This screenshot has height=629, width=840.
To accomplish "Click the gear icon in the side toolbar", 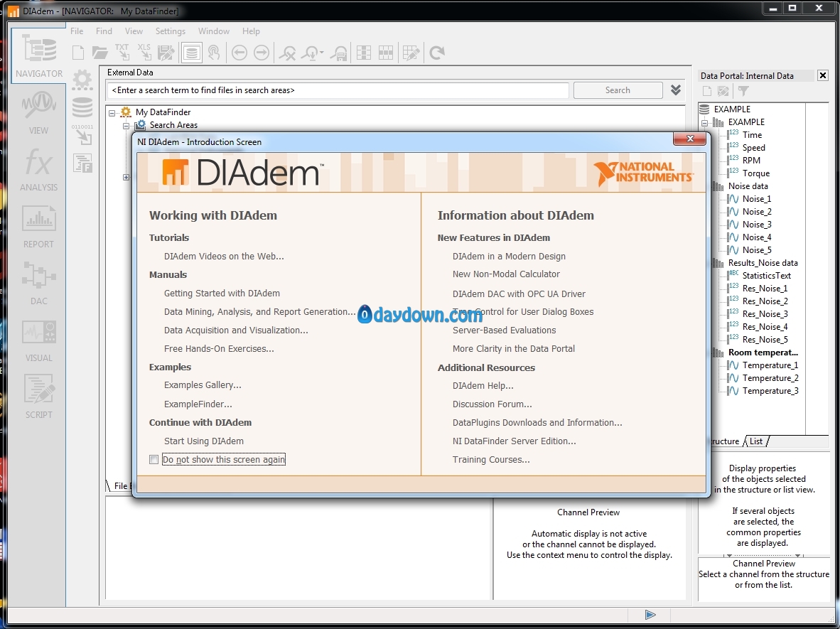I will click(x=82, y=80).
